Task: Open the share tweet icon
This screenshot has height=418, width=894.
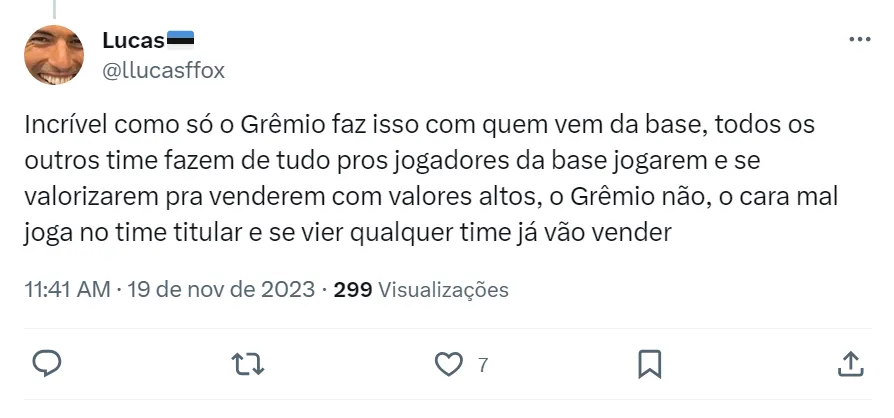Action: point(849,364)
